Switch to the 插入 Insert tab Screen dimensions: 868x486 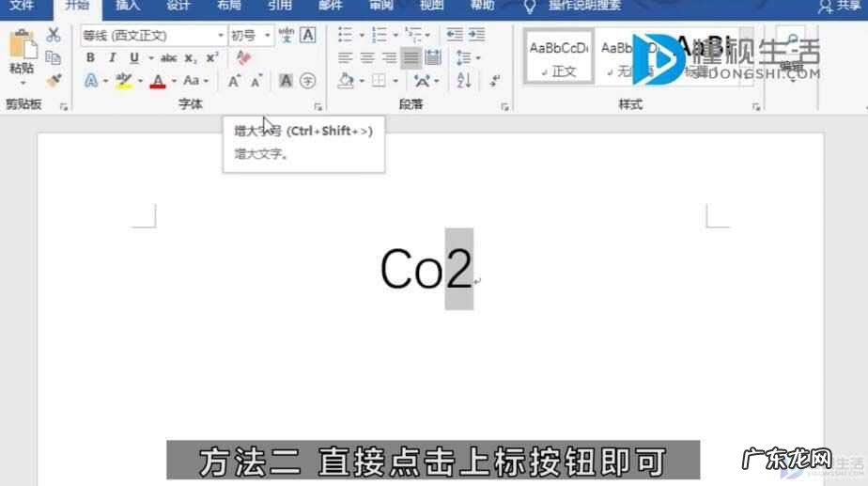(x=128, y=6)
